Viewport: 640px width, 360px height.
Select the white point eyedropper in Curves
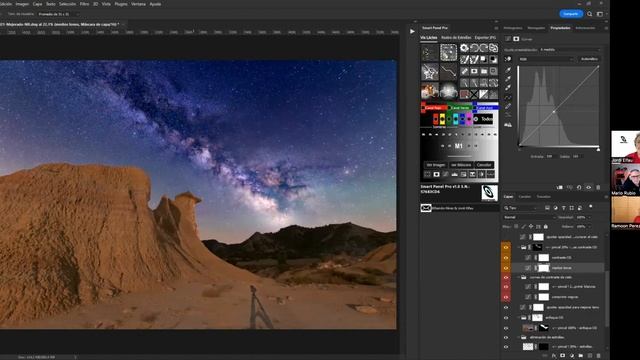point(508,88)
